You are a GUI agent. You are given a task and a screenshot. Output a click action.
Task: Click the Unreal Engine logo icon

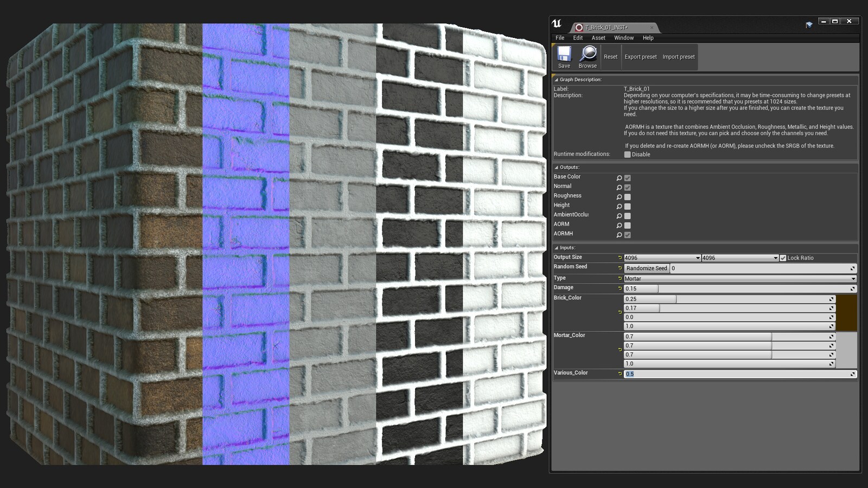[557, 24]
